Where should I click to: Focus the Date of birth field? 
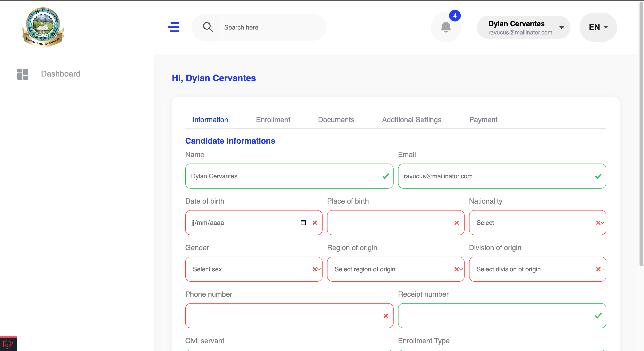pos(254,223)
